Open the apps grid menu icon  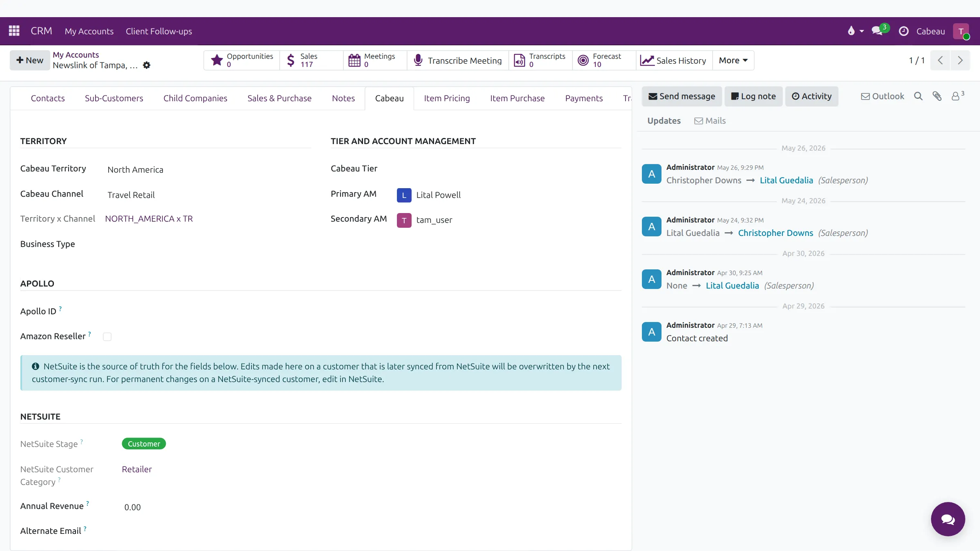coord(14,31)
